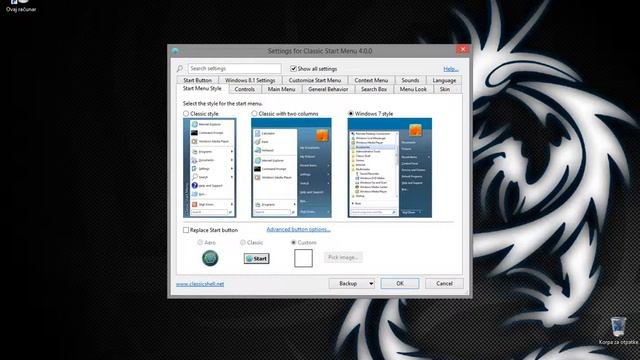This screenshot has height=360, width=640.
Task: Click the two columns style preview thumbnail
Action: (291, 168)
